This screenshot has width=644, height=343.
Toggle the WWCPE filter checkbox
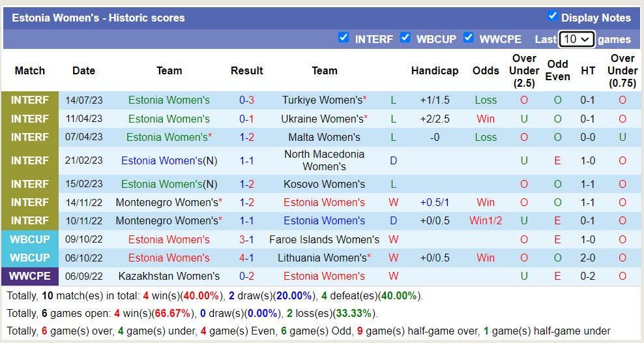(468, 38)
